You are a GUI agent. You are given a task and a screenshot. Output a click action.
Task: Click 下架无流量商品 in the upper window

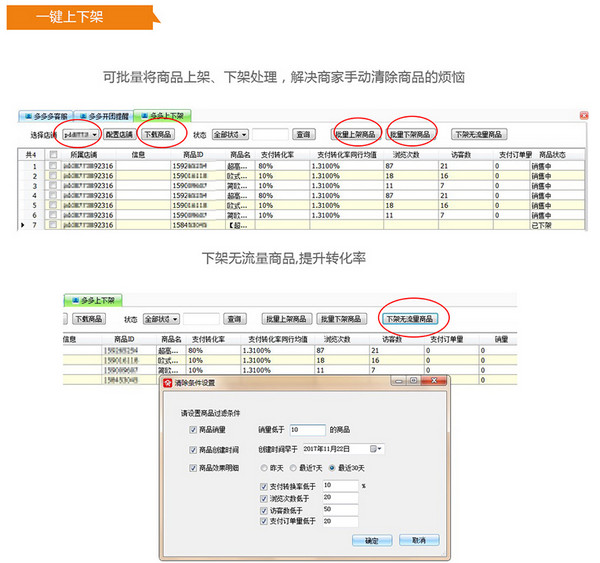479,134
